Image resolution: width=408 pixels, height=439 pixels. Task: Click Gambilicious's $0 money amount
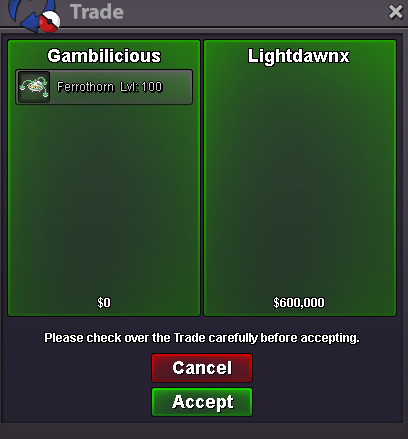pos(104,303)
